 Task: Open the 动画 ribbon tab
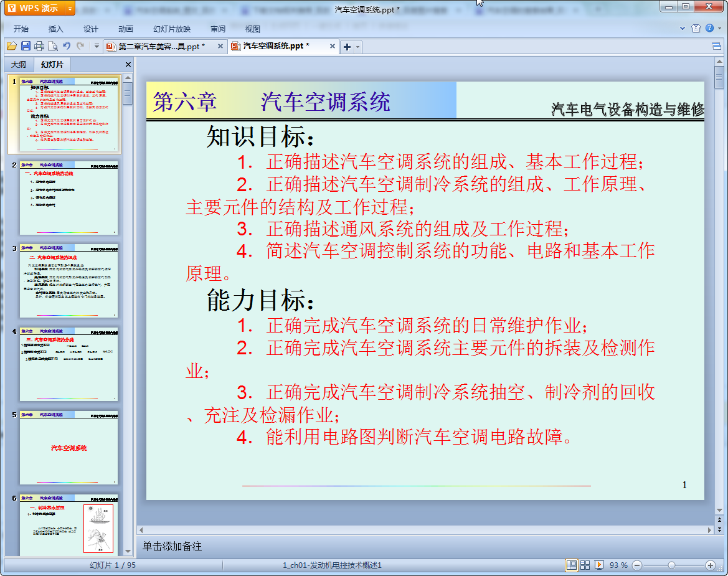coord(125,29)
